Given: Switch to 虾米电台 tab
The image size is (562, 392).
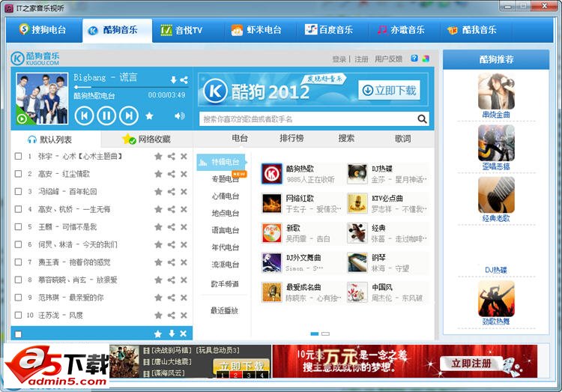Looking at the screenshot, I should click(x=256, y=30).
